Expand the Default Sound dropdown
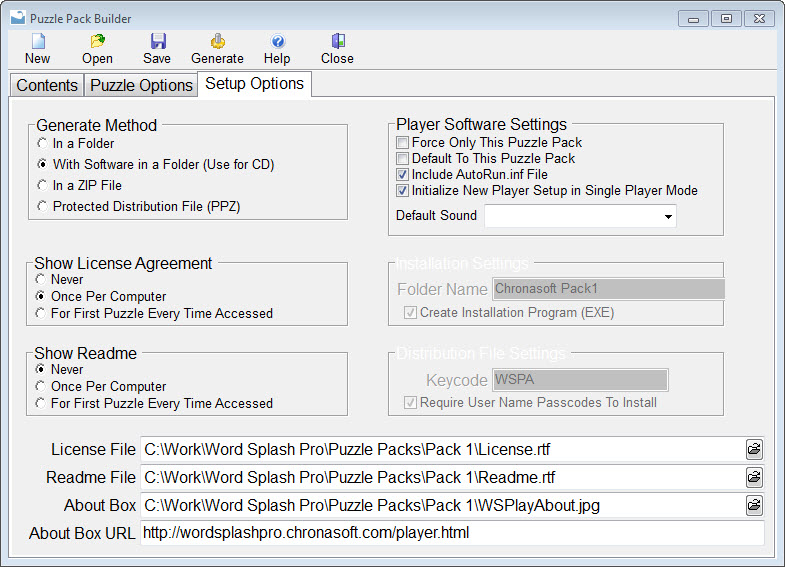 click(667, 216)
